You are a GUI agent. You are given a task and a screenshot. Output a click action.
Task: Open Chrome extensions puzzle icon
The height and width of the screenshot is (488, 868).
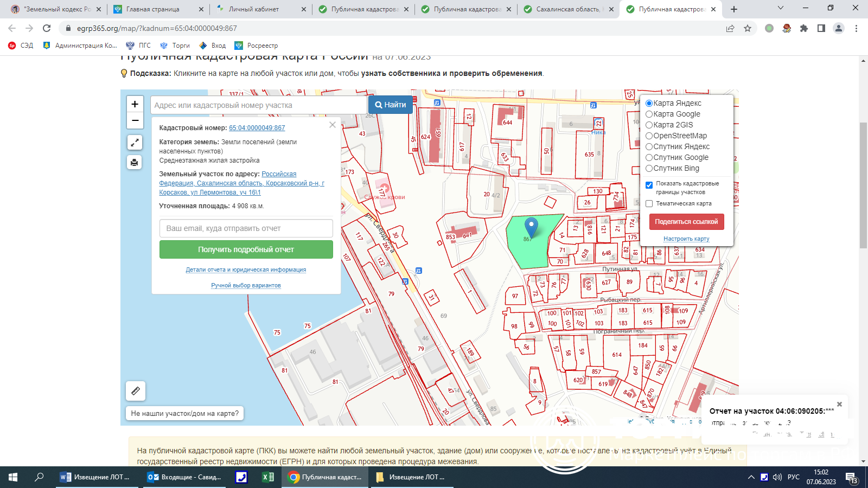[804, 28]
